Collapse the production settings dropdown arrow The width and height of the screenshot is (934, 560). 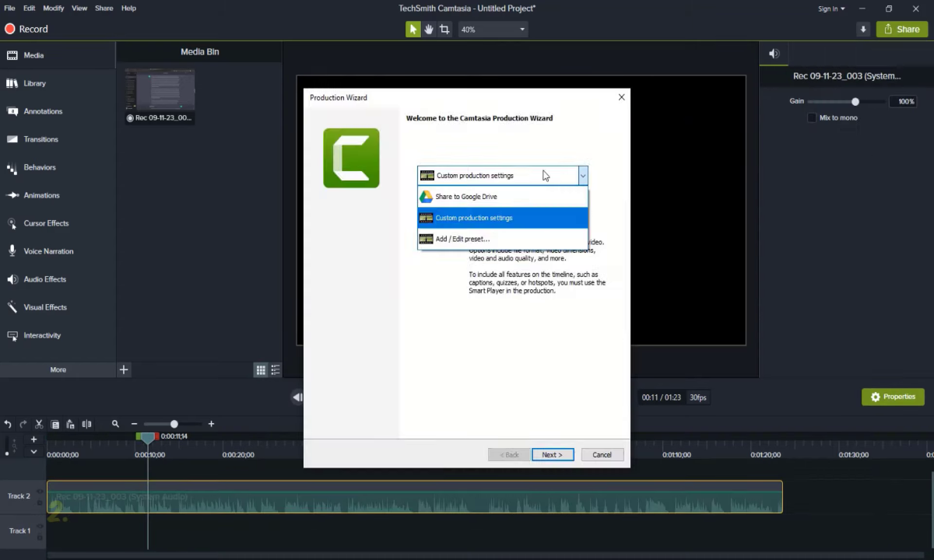[x=582, y=176]
